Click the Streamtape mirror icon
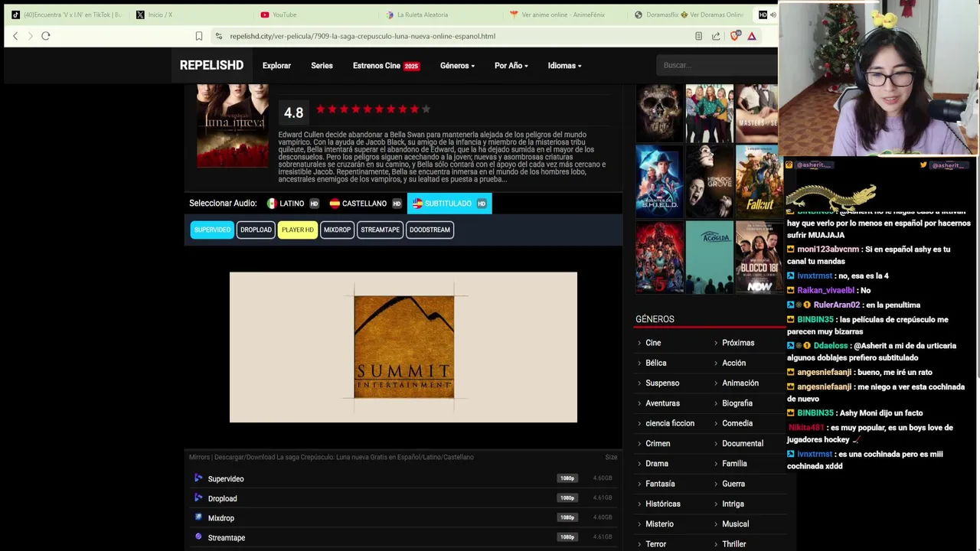980x551 pixels. coord(198,537)
